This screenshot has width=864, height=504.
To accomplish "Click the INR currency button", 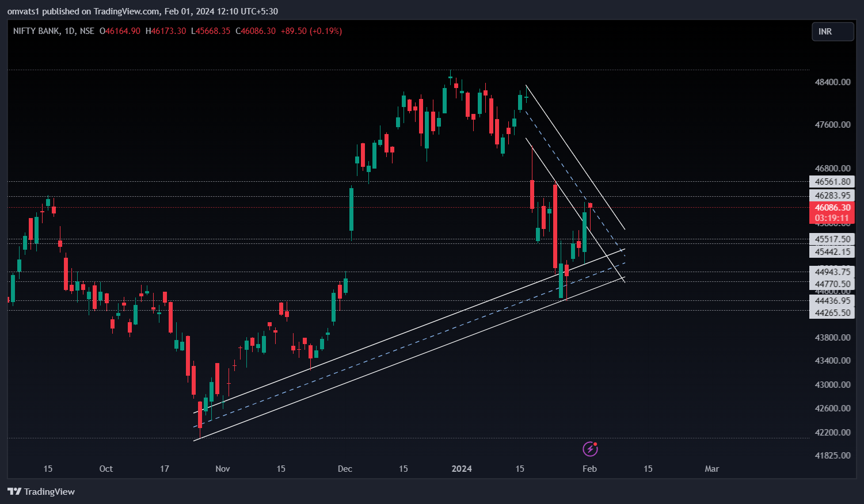I will tap(832, 32).
